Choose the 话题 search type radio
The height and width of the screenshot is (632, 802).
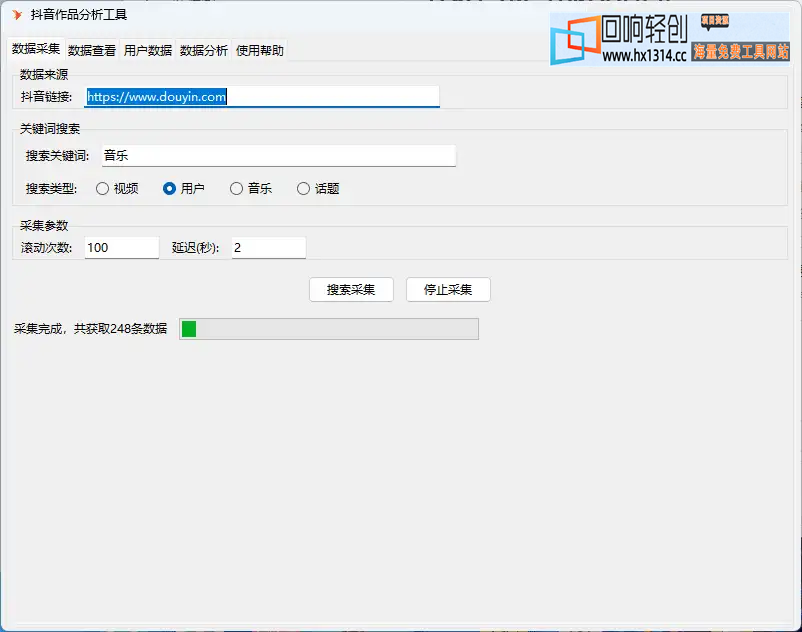click(318, 189)
